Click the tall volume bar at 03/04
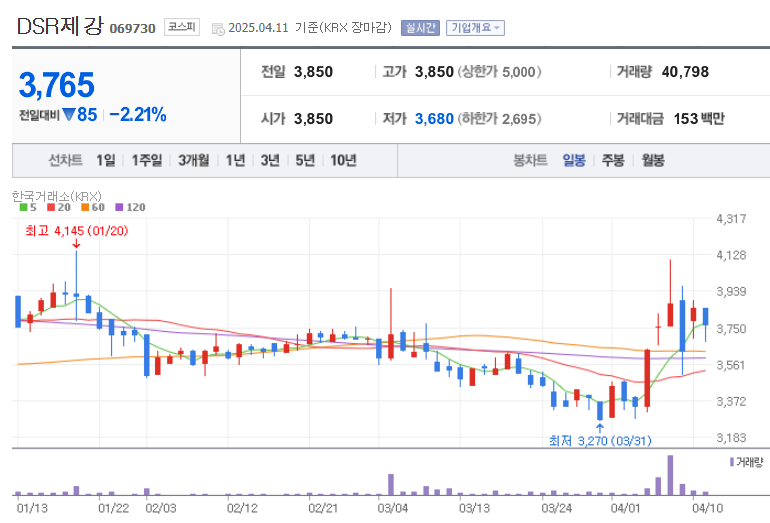Viewport: 770px width, 523px height. [x=391, y=484]
